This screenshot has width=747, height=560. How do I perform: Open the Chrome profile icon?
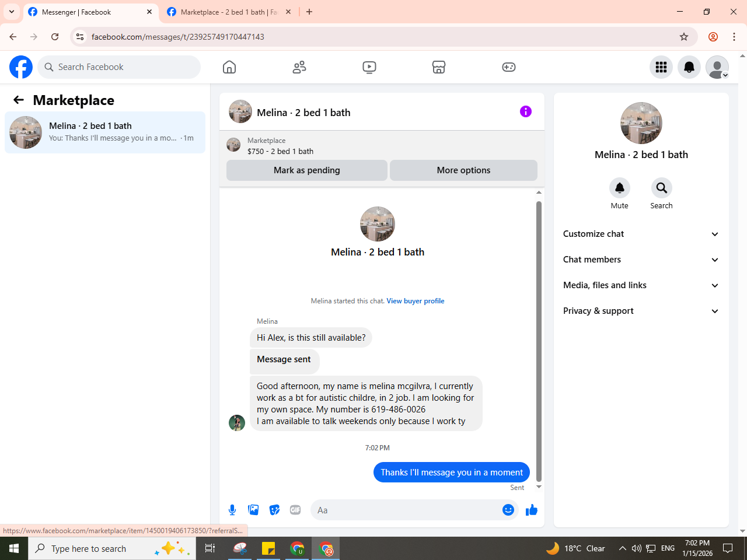coord(713,37)
